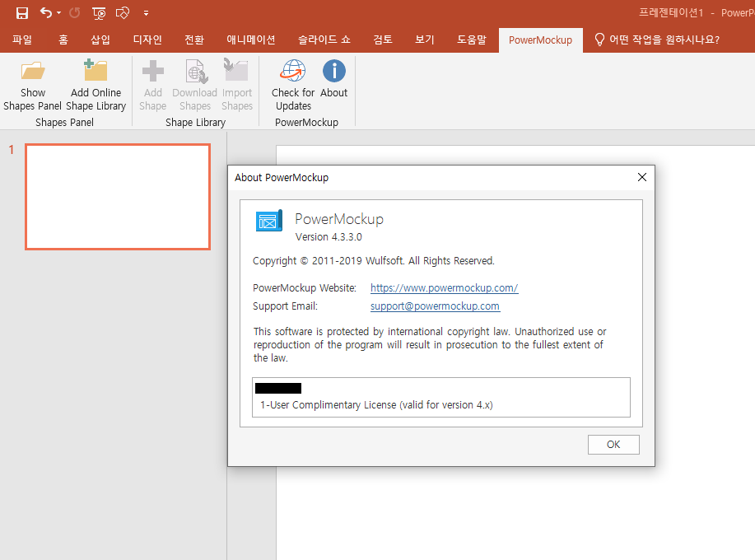Switch to the 삽입 ribbon tab
Viewport: 755px width, 560px height.
[x=100, y=40]
